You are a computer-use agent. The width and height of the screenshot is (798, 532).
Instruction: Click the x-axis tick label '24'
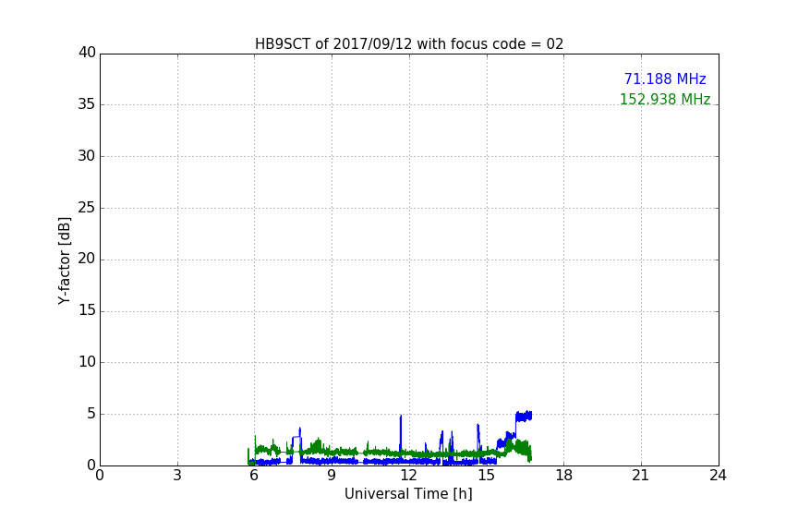pos(718,476)
